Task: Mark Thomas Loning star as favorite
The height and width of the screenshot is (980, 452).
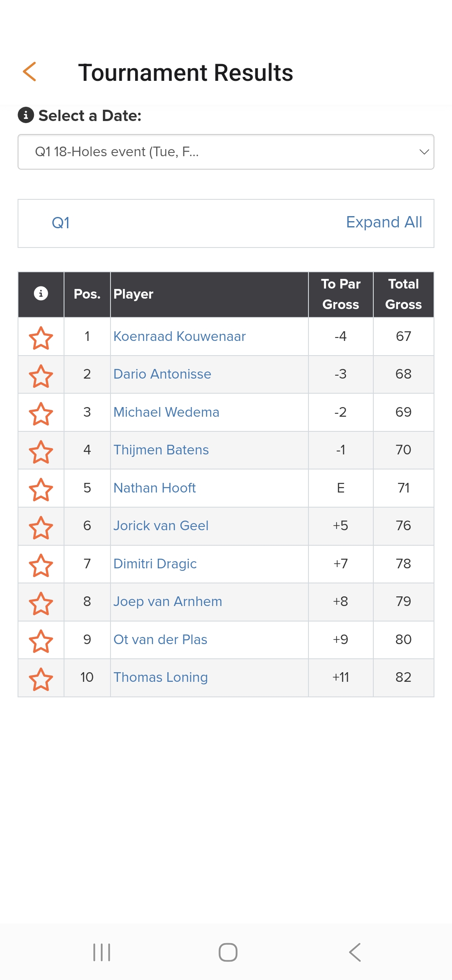Action: pyautogui.click(x=41, y=678)
